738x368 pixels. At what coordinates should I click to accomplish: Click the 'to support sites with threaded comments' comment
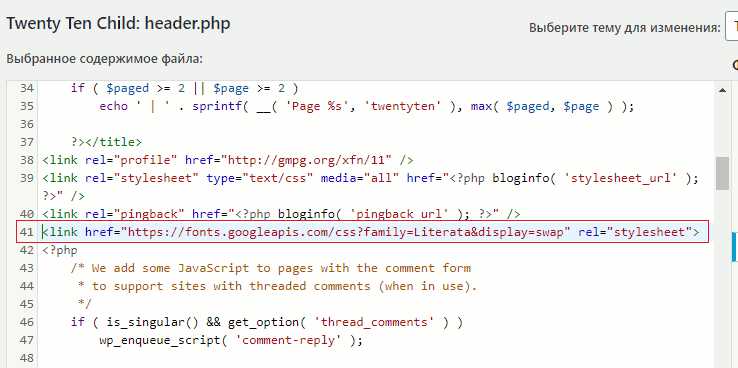tap(278, 286)
